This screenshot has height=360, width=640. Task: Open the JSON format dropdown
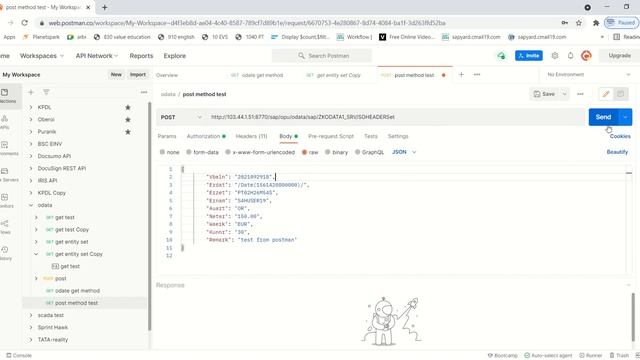404,152
